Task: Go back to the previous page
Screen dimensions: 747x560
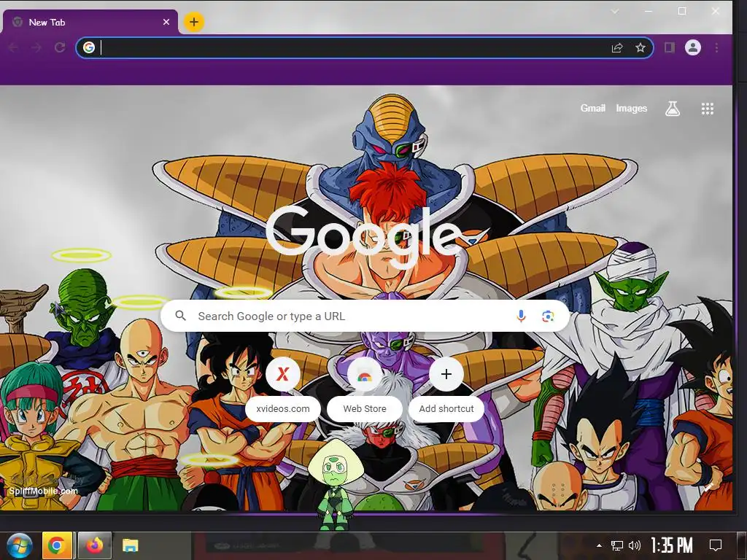Action: tap(13, 47)
